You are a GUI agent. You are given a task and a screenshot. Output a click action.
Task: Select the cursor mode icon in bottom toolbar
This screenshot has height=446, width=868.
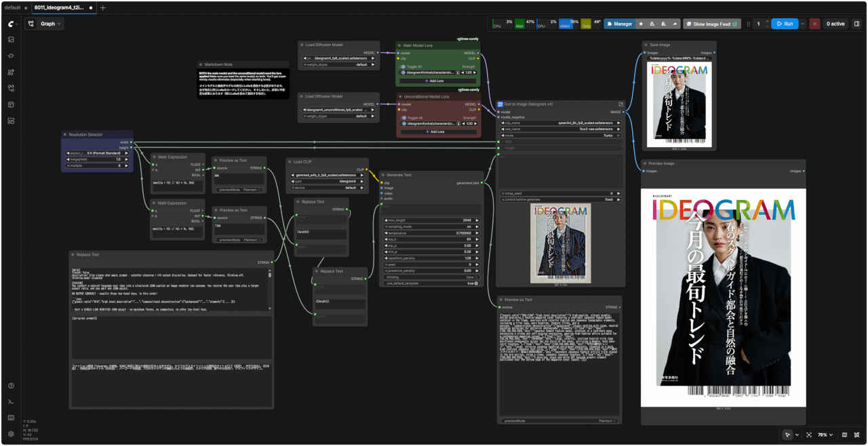[787, 434]
